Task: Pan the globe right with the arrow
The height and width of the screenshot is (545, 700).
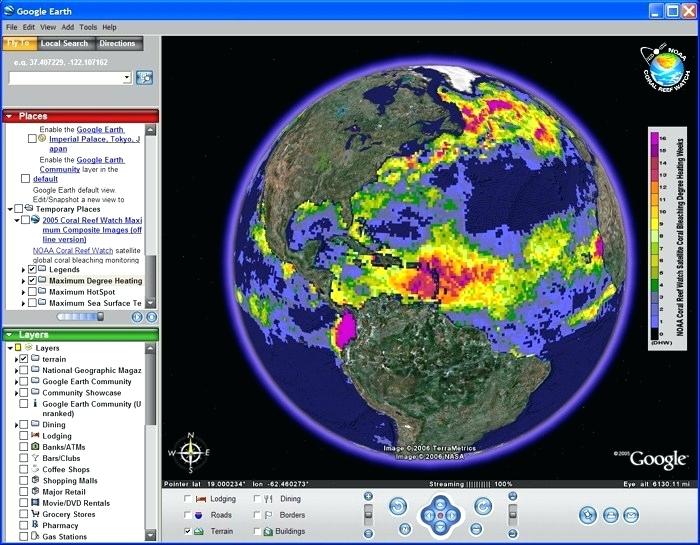Action: (452, 516)
